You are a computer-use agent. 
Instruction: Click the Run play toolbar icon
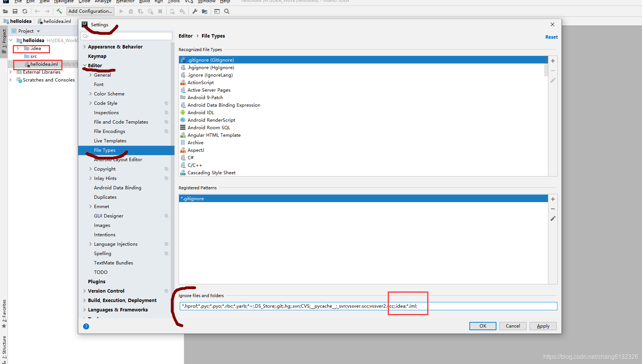[x=121, y=11]
